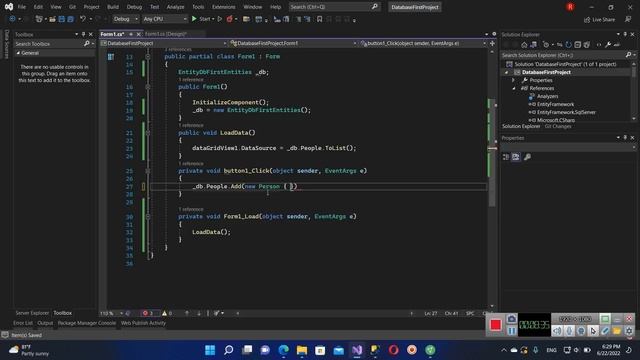Click the red stop recording button
640x360 pixels.
[x=496, y=324]
